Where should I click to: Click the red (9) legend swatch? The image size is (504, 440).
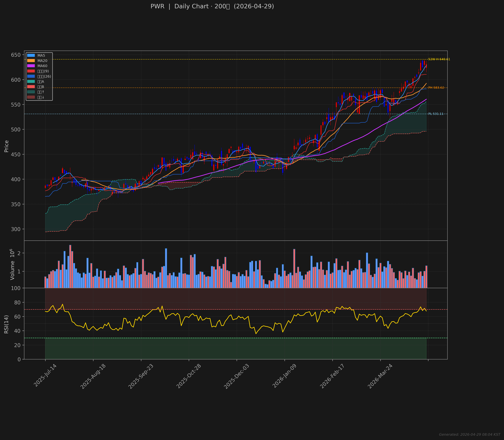click(31, 71)
